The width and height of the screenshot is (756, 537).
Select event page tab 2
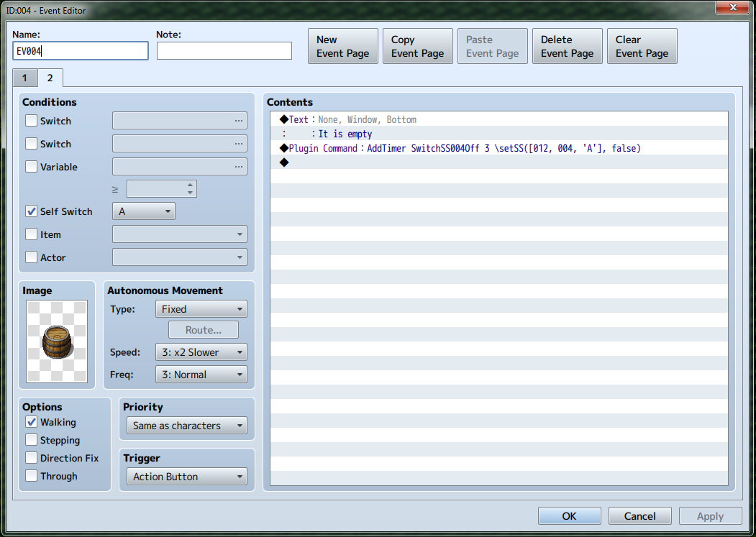[50, 78]
